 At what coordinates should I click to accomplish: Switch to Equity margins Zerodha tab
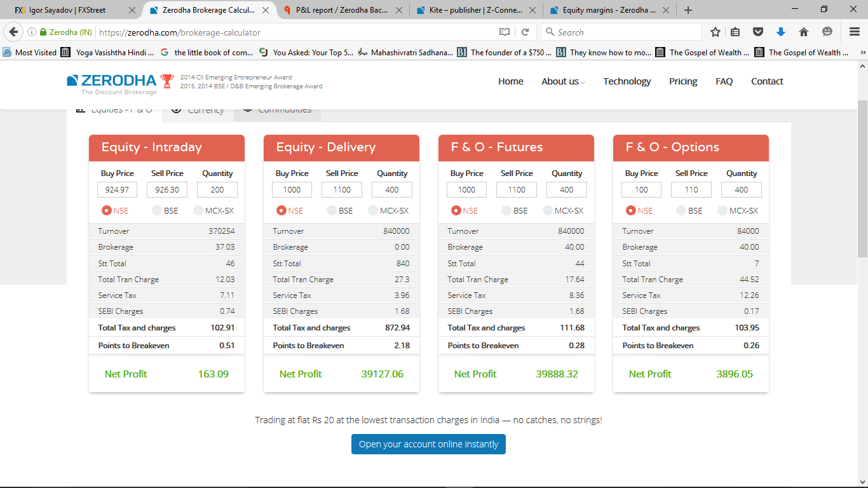pyautogui.click(x=609, y=10)
